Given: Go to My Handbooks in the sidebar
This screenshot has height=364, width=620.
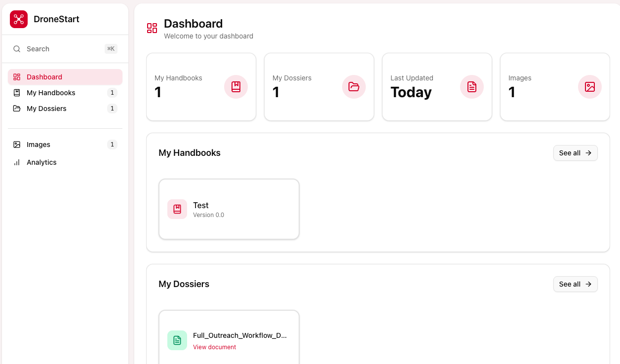Looking at the screenshot, I should [x=51, y=93].
